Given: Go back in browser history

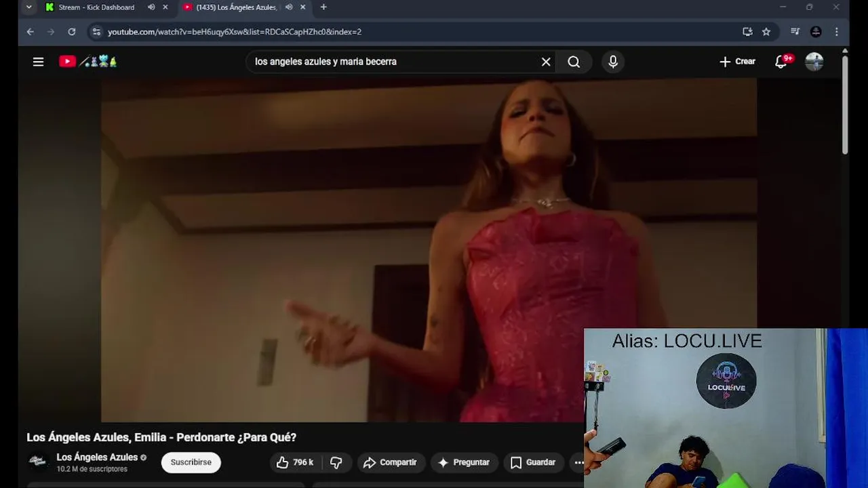Looking at the screenshot, I should click(x=30, y=32).
